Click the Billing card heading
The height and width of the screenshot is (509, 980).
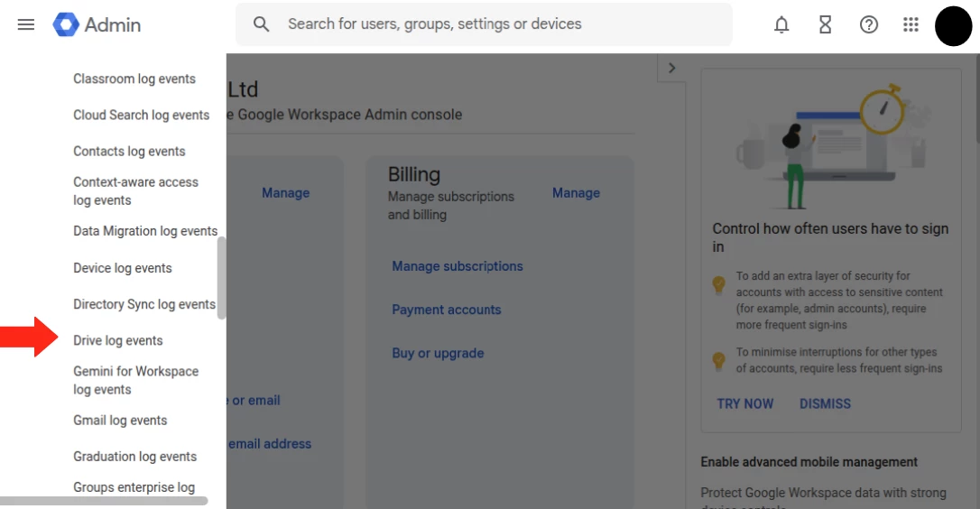pos(414,174)
